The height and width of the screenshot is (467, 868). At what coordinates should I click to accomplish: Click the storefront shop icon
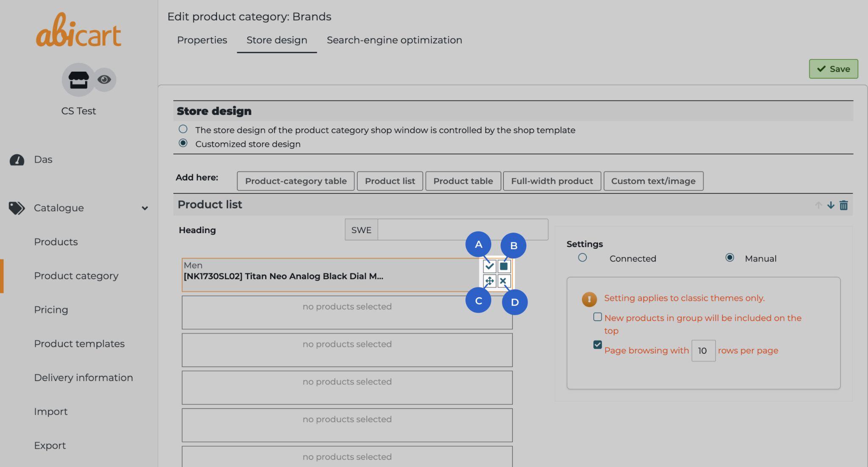(x=78, y=80)
